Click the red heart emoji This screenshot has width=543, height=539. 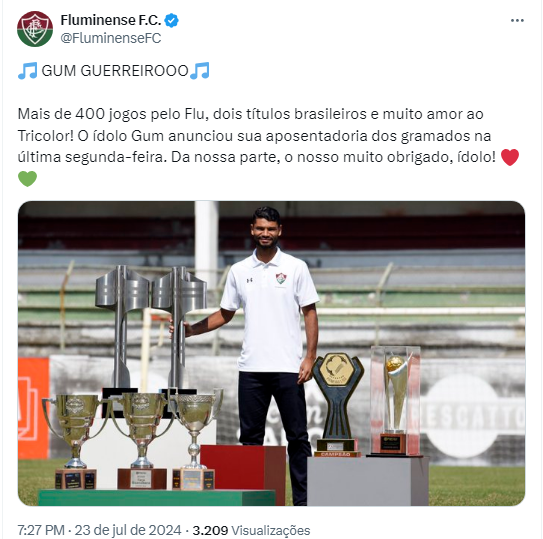[509, 157]
